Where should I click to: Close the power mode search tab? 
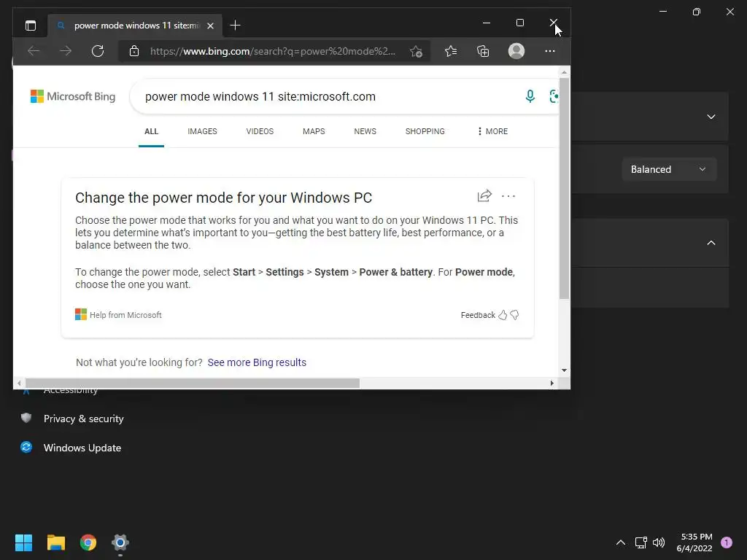point(210,26)
